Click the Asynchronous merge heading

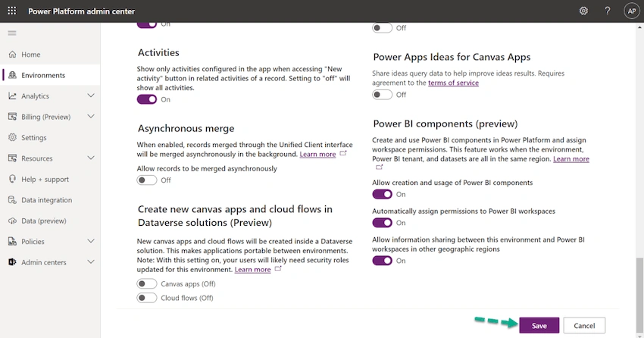(186, 129)
